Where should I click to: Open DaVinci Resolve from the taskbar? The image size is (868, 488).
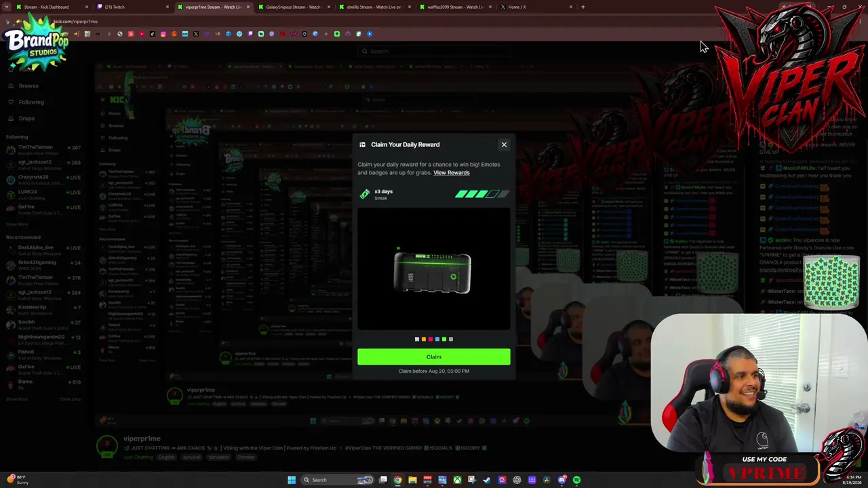[547, 480]
